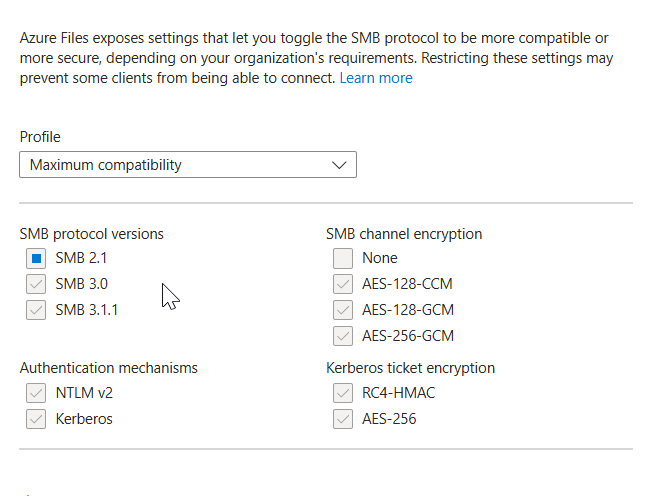Click the Profile dropdown chevron arrow
The height and width of the screenshot is (496, 655).
(x=339, y=164)
